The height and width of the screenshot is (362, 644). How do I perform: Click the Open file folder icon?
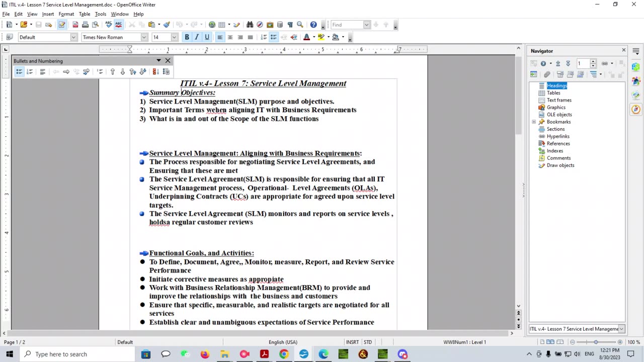click(23, 24)
